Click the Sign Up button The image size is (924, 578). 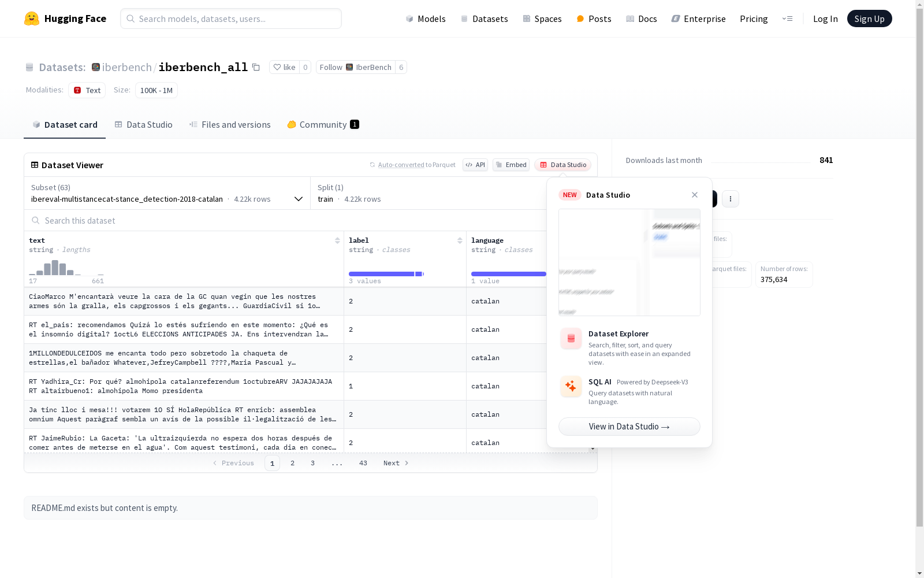pyautogui.click(x=870, y=18)
